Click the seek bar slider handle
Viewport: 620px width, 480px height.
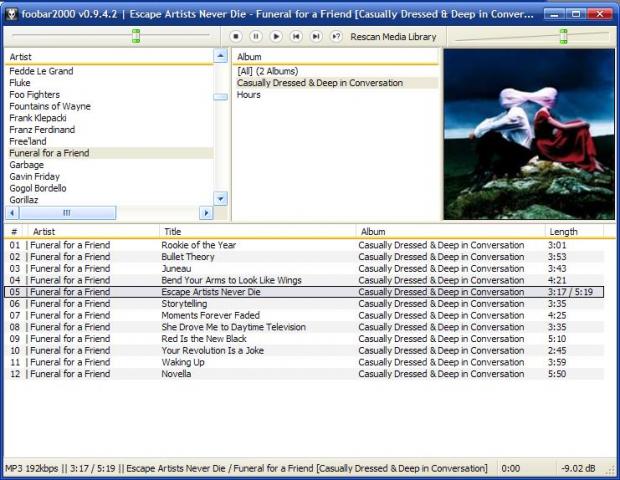136,36
